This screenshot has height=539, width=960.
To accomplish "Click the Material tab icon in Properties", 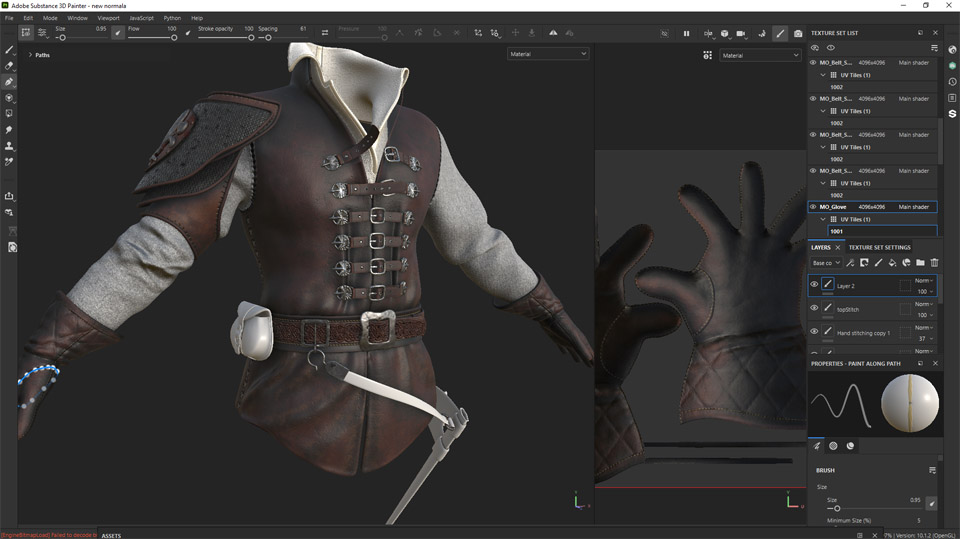I will pyautogui.click(x=850, y=446).
